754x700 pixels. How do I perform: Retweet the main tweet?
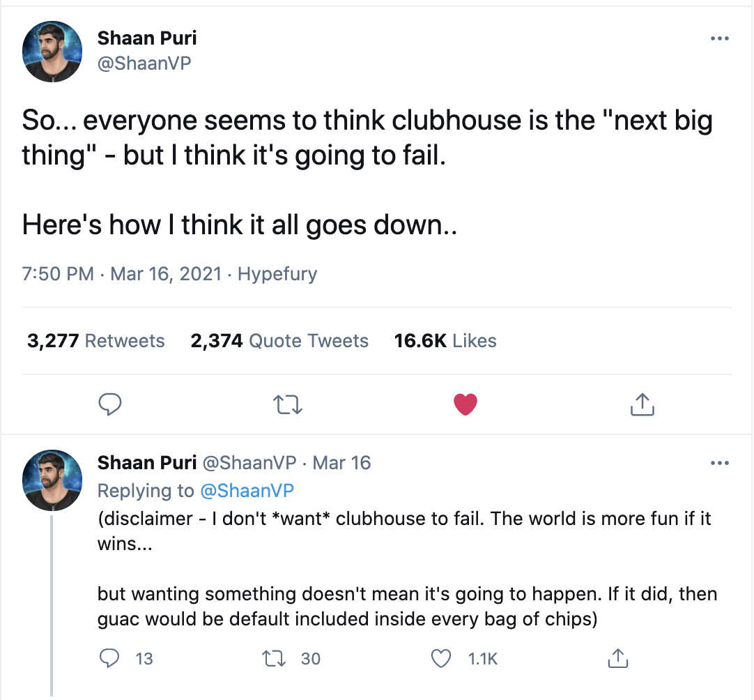click(x=288, y=404)
